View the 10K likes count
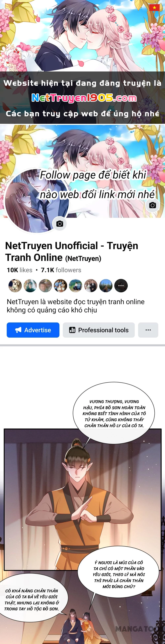This screenshot has height=644, width=165. [19, 270]
